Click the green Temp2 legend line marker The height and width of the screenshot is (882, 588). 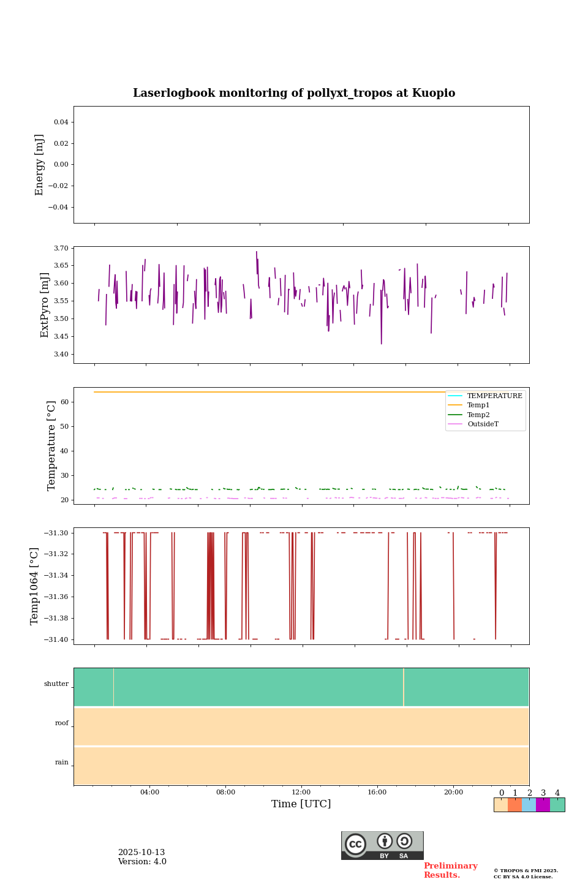point(455,415)
